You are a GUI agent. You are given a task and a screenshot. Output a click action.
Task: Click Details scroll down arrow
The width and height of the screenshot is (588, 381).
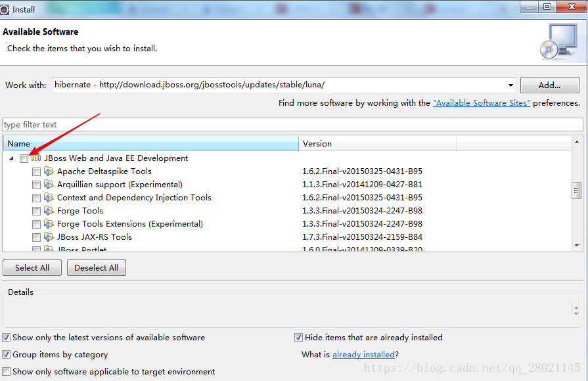click(576, 313)
